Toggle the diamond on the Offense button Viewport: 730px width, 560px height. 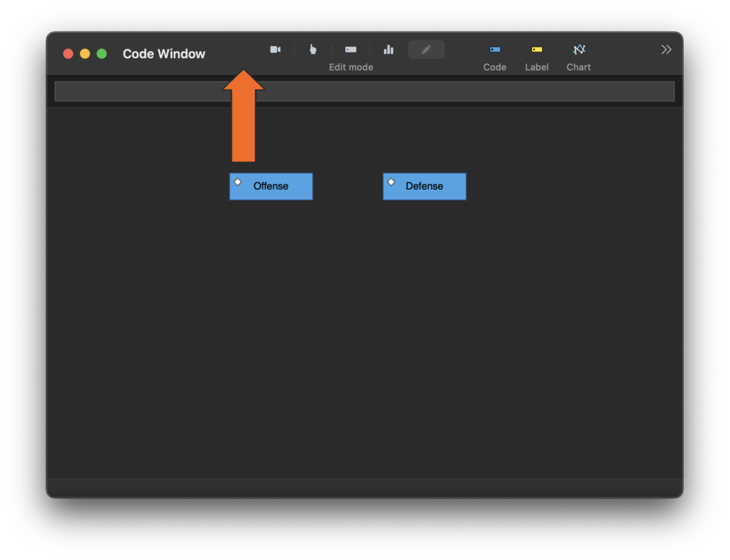coord(237,181)
